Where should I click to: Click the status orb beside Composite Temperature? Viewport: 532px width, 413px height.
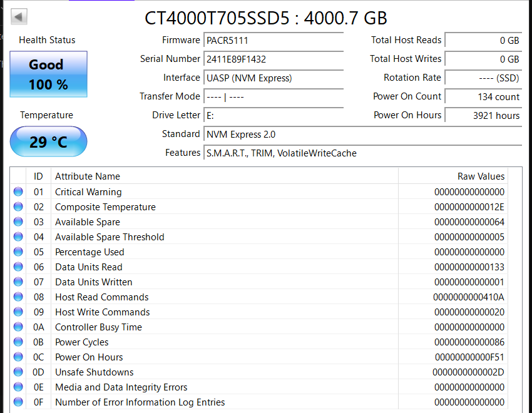18,207
